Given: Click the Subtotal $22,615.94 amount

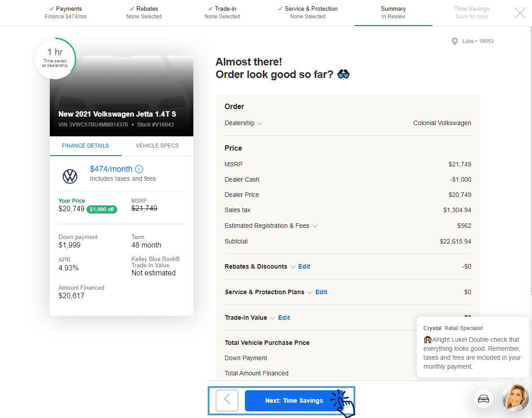Looking at the screenshot, I should tap(455, 241).
